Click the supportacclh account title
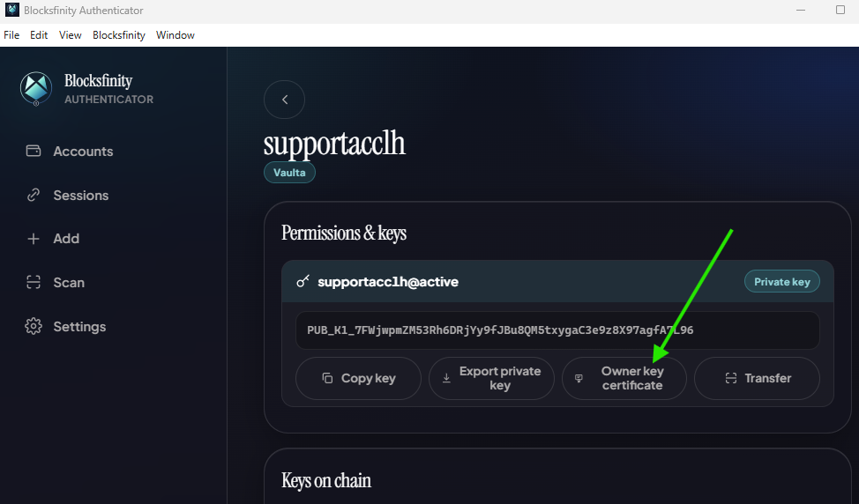 tap(334, 144)
